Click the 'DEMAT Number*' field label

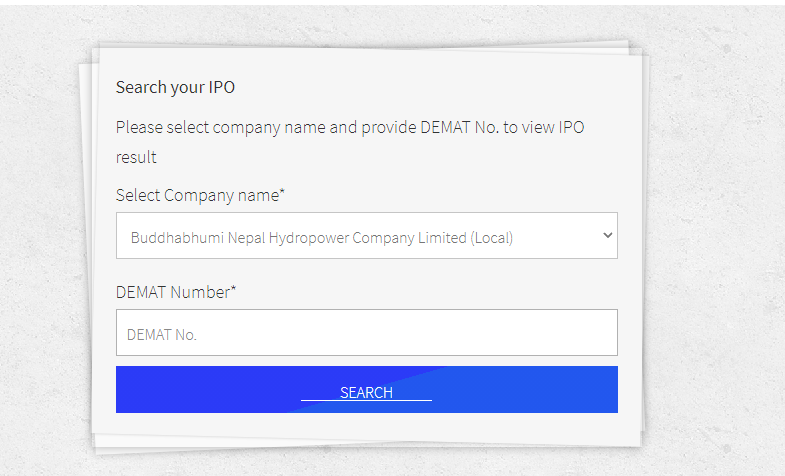click(x=176, y=292)
